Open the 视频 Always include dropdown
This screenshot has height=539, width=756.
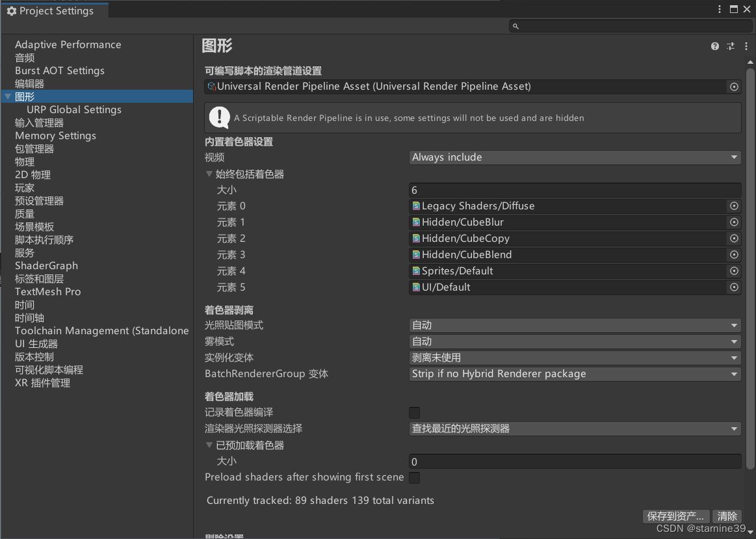(x=575, y=157)
